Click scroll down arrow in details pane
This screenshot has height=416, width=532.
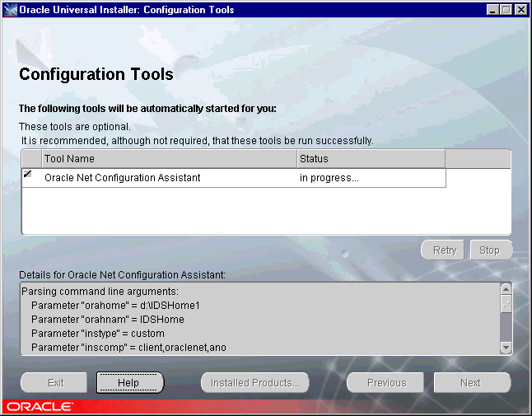click(506, 348)
